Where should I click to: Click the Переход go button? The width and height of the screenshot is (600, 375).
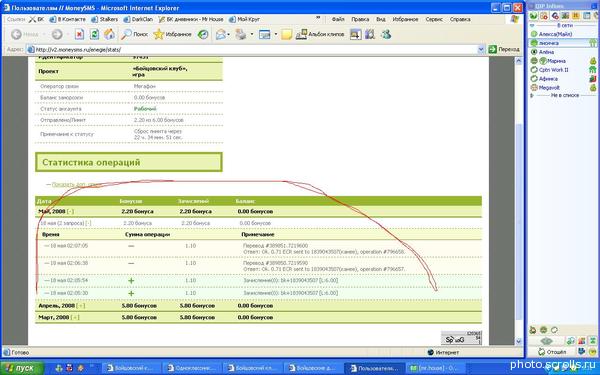[504, 49]
